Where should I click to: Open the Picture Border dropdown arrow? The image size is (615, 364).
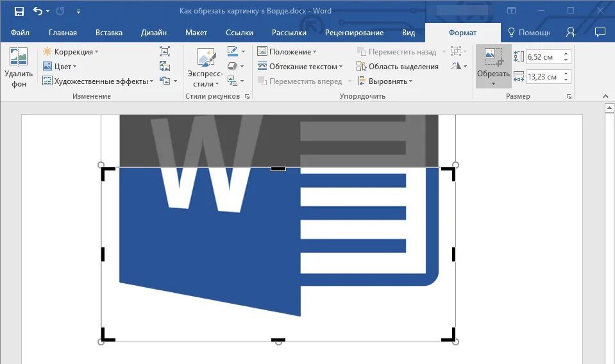(243, 52)
